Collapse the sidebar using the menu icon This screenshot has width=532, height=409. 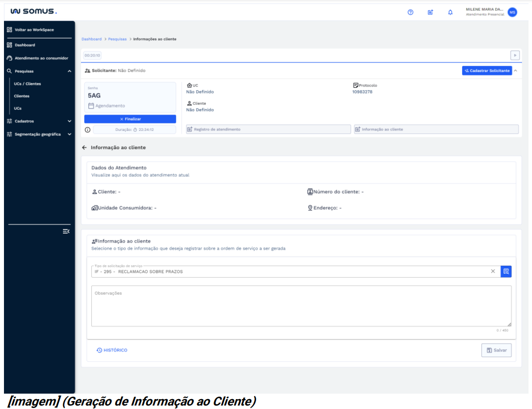pos(66,232)
